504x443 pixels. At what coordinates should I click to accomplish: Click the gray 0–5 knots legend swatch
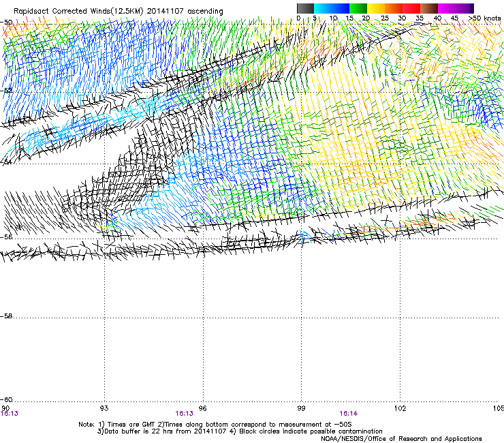click(305, 8)
